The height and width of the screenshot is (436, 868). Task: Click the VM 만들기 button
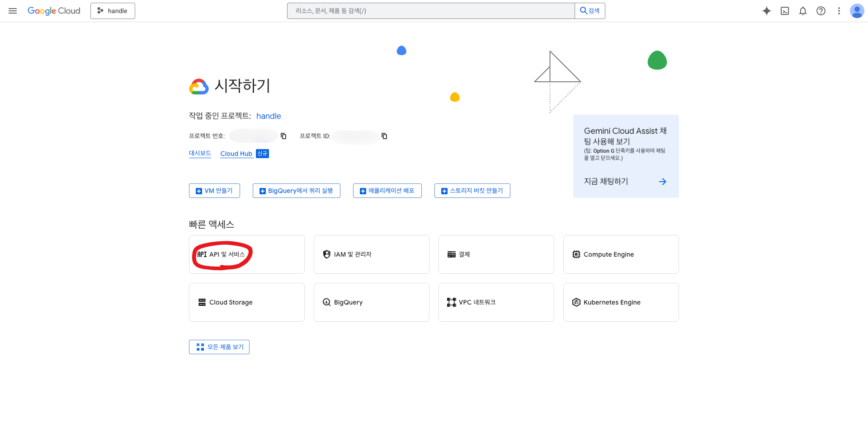[214, 190]
